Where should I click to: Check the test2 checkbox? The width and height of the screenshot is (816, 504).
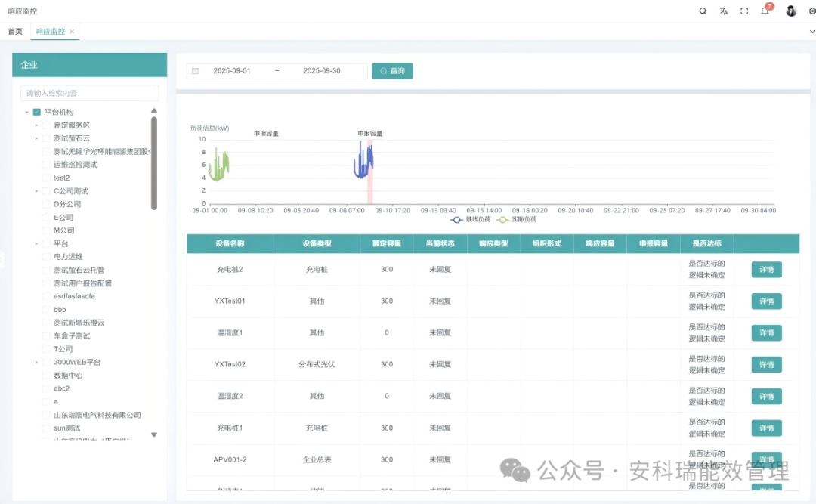(46, 178)
